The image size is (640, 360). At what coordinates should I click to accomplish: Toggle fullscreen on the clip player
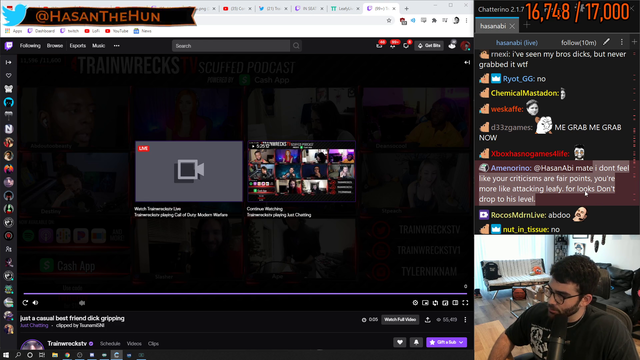tap(465, 303)
